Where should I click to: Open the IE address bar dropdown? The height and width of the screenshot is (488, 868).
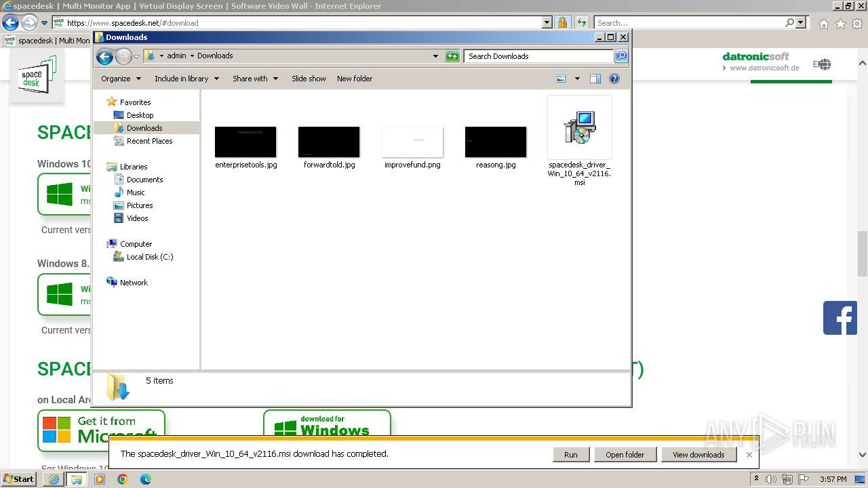pyautogui.click(x=547, y=22)
